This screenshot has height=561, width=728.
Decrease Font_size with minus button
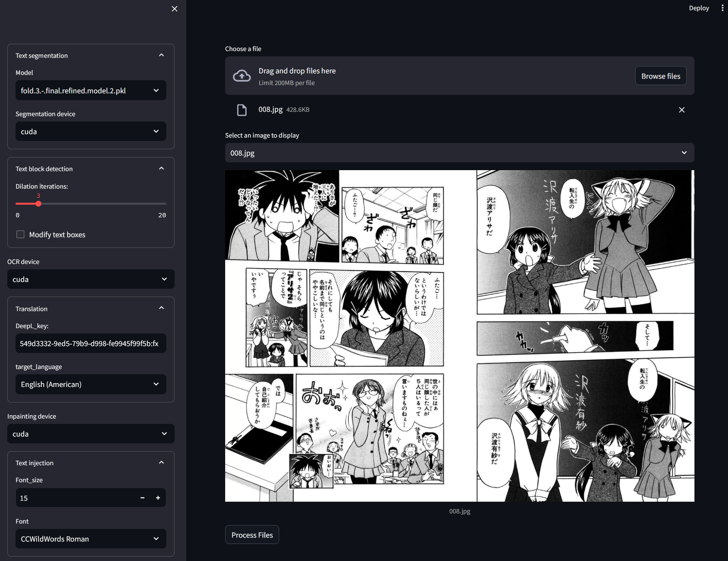[142, 498]
